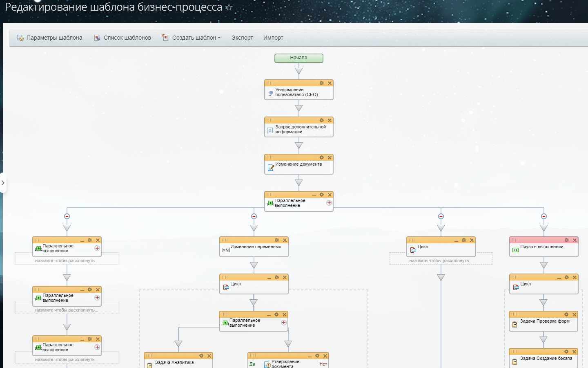Select the document edit icon in Изменение документа
The image size is (588, 368).
point(270,167)
